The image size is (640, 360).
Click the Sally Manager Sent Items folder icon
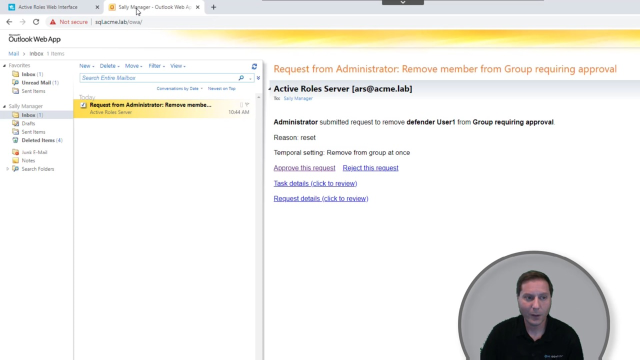click(x=16, y=132)
